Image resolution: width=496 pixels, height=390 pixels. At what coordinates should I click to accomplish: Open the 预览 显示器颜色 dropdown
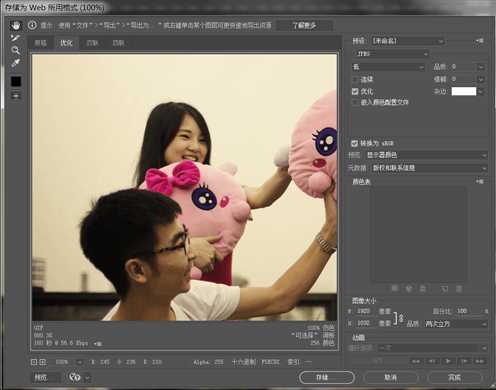tap(426, 155)
